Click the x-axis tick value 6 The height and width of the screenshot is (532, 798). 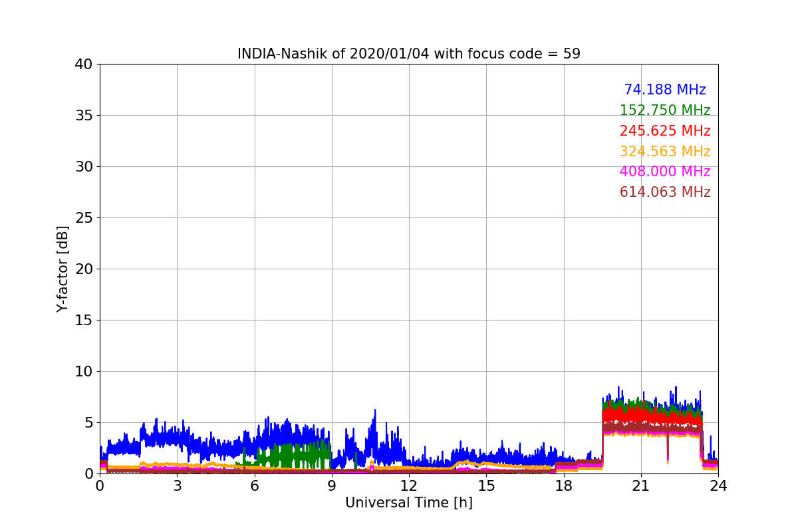[255, 486]
